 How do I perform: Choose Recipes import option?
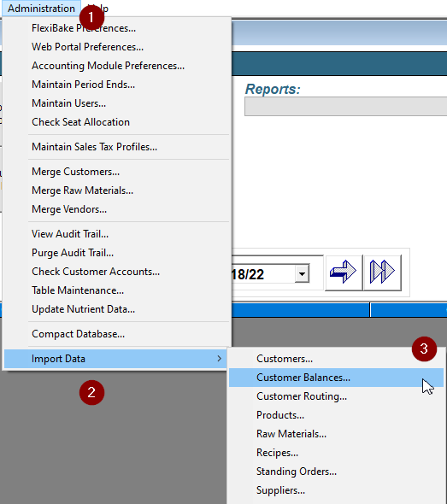(336, 453)
